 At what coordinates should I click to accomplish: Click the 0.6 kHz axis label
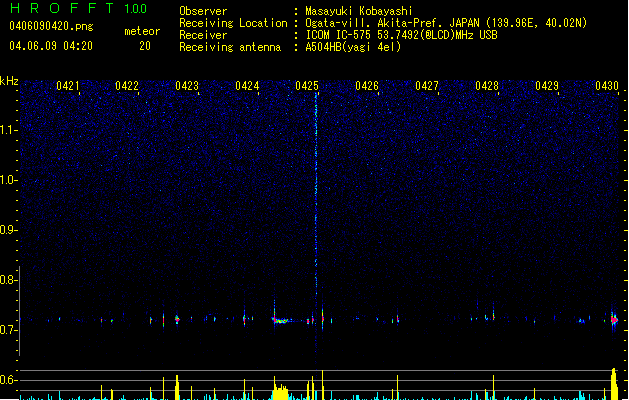[9, 380]
